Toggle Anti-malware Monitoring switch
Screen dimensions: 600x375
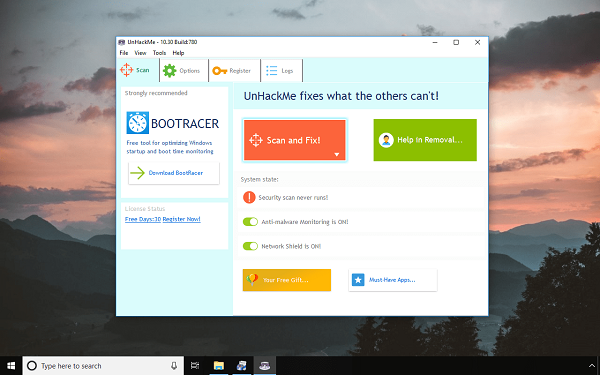point(250,222)
